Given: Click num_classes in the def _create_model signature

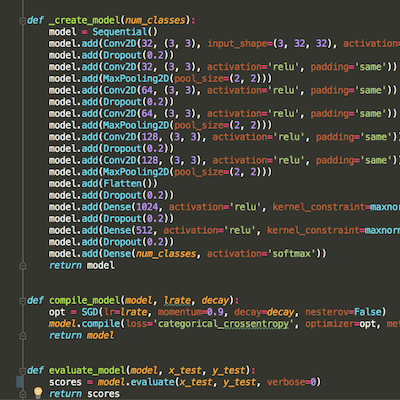Looking at the screenshot, I should pos(155,20).
